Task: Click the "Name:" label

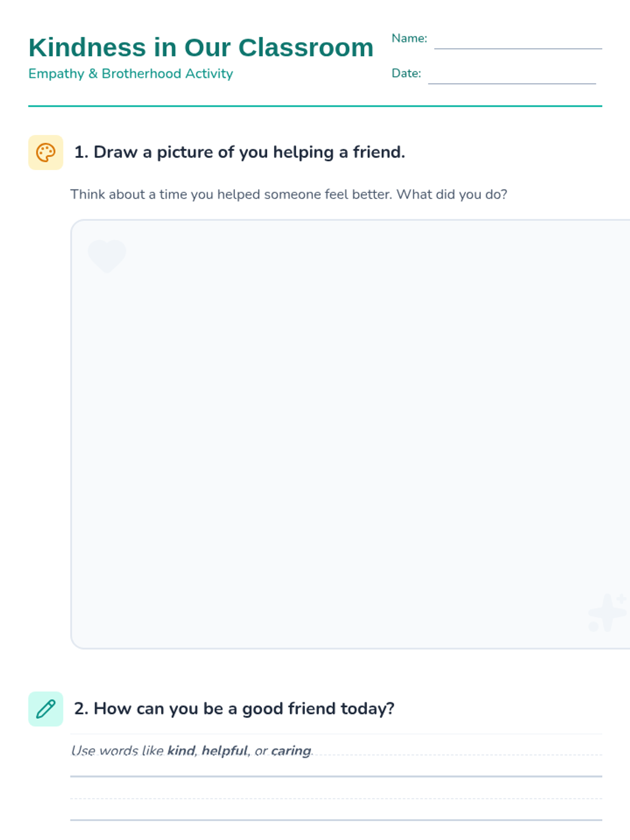Action: (x=409, y=38)
